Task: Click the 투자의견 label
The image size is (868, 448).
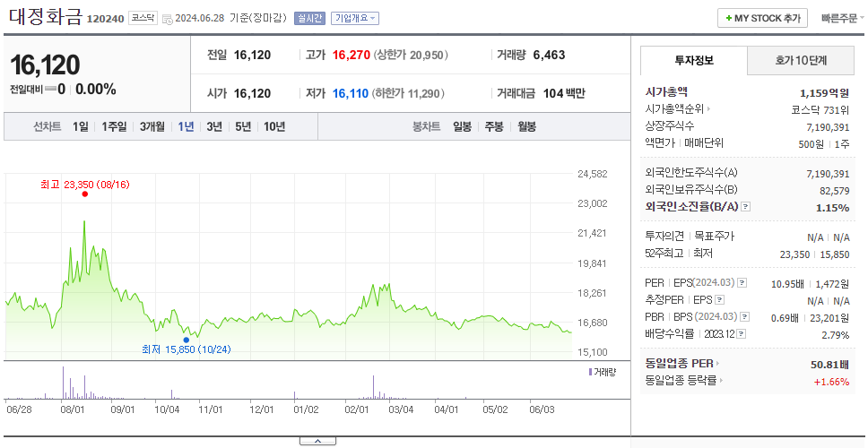Action: tap(666, 237)
